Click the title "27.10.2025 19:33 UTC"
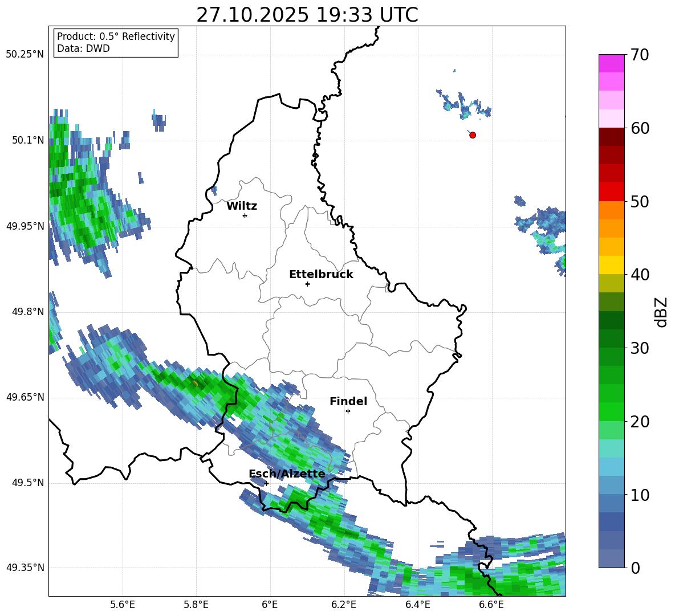 tap(307, 15)
